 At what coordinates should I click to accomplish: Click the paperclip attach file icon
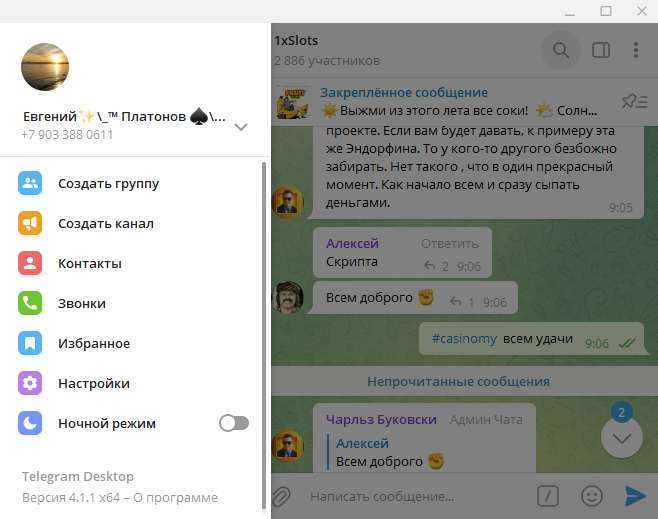click(x=282, y=496)
